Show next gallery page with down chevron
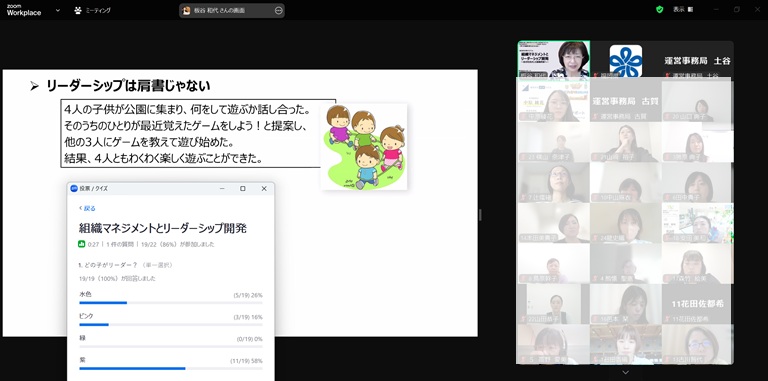This screenshot has height=381, width=768. pyautogui.click(x=625, y=373)
